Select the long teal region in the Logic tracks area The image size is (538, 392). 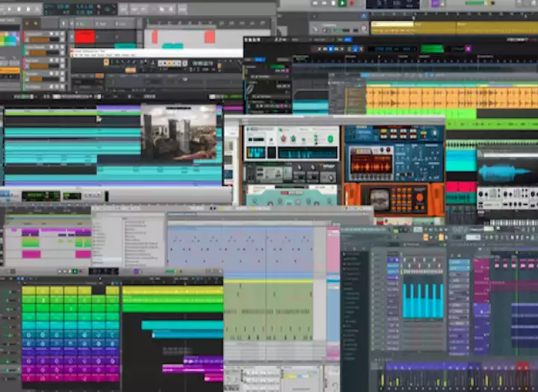tap(182, 325)
